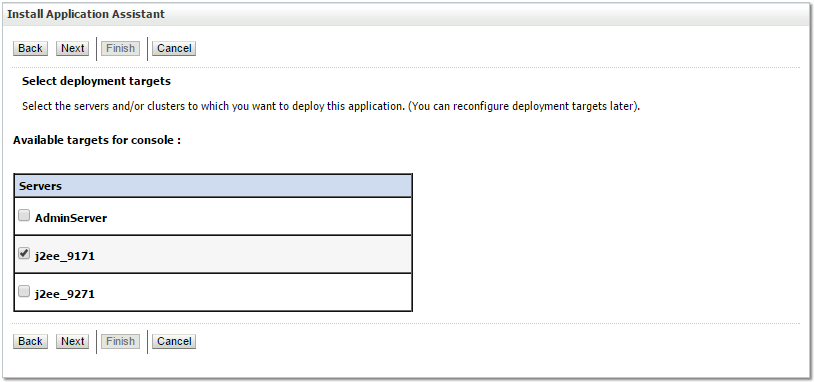
Task: Select the AdminServer label text
Action: (71, 218)
